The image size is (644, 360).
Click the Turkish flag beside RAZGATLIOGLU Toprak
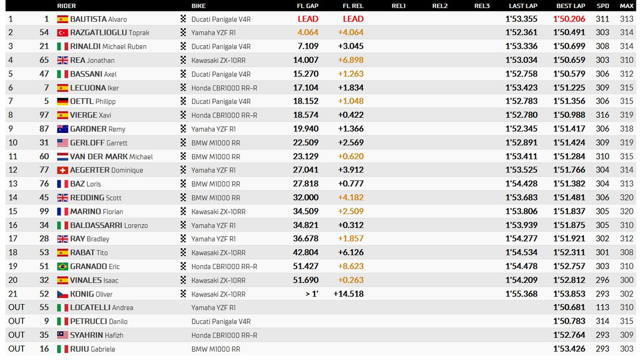[62, 33]
